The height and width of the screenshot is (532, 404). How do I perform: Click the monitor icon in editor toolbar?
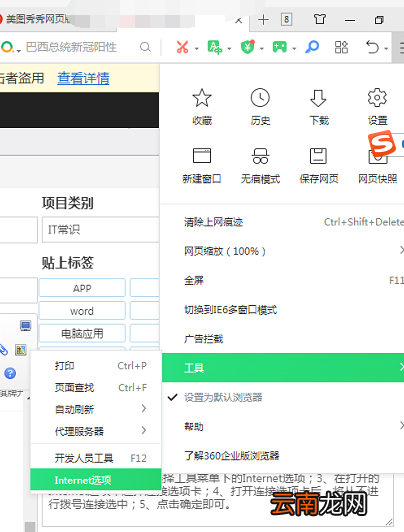point(25,326)
